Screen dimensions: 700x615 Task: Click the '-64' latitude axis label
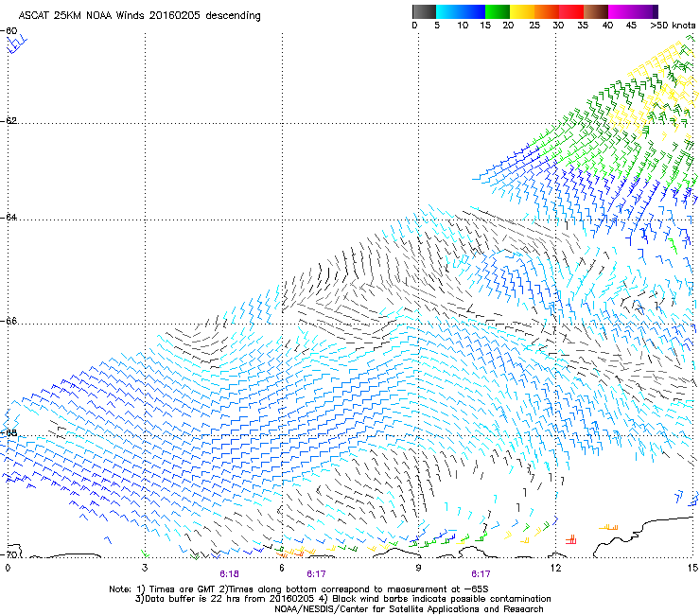pos(9,217)
